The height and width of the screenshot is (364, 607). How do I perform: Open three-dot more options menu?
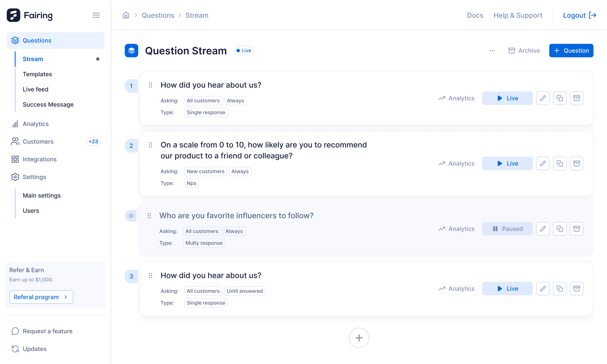tap(492, 51)
